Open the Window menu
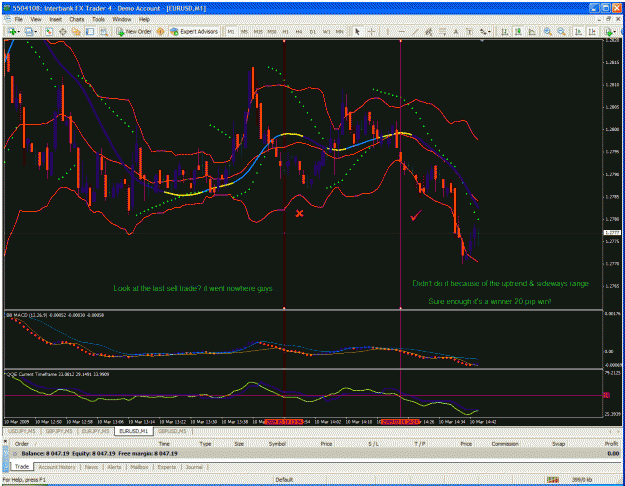Viewport: 625px width, 486px height. 122,19
